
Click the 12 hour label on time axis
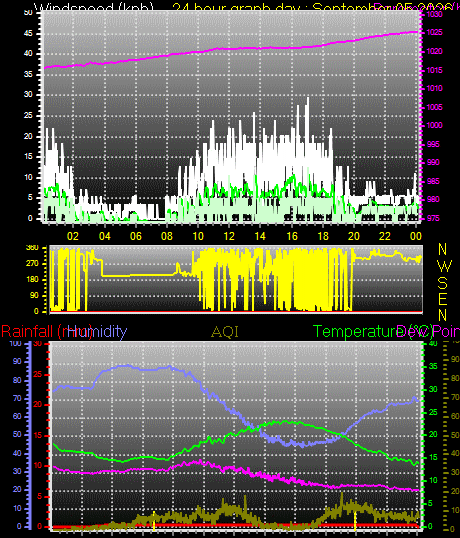click(229, 236)
